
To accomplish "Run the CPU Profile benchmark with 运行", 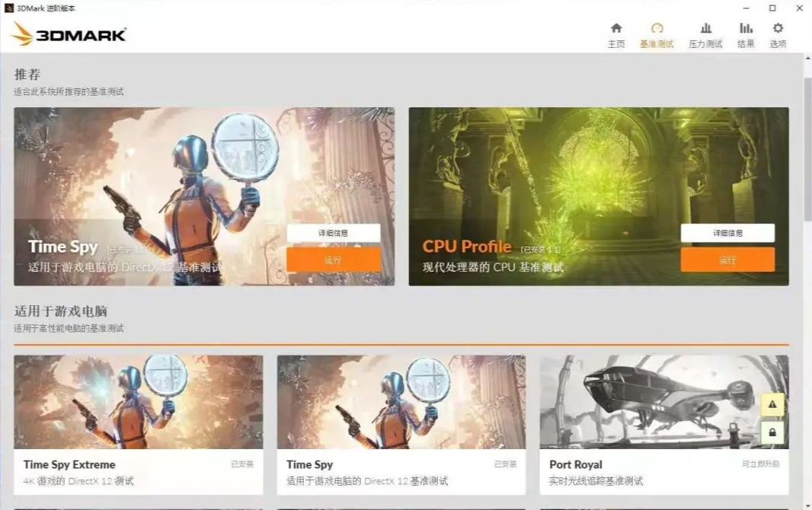I will point(727,260).
